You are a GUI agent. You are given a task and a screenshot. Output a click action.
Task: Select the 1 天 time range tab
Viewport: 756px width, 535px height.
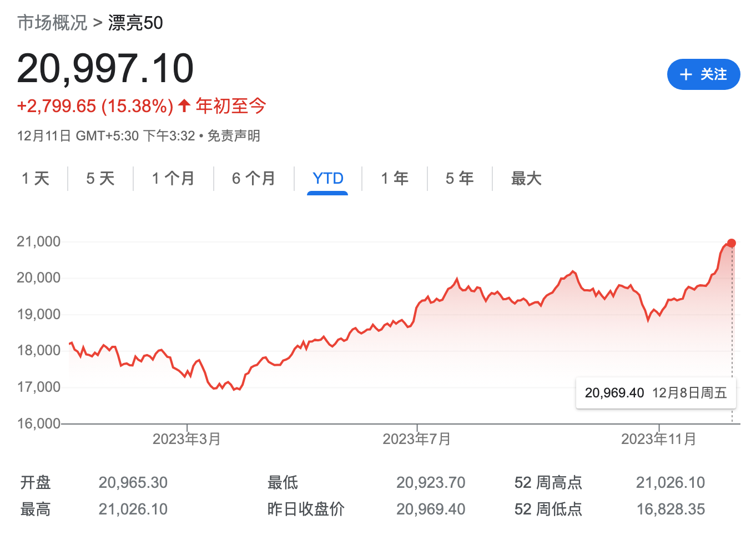36,178
